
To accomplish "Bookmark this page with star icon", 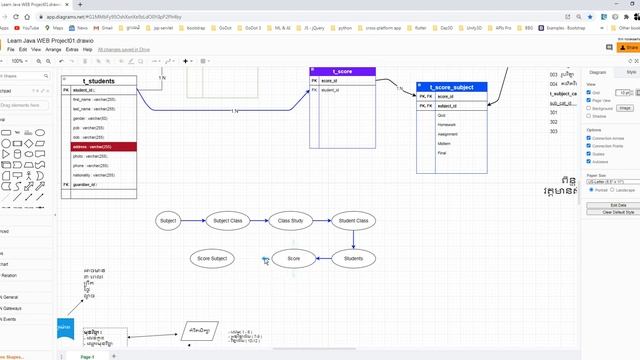I will pyautogui.click(x=590, y=17).
